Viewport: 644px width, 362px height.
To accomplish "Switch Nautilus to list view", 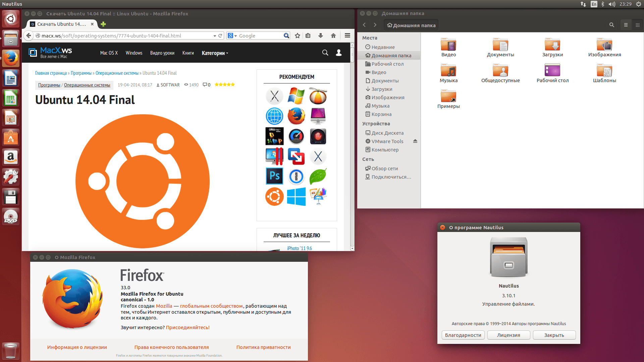I will [626, 25].
